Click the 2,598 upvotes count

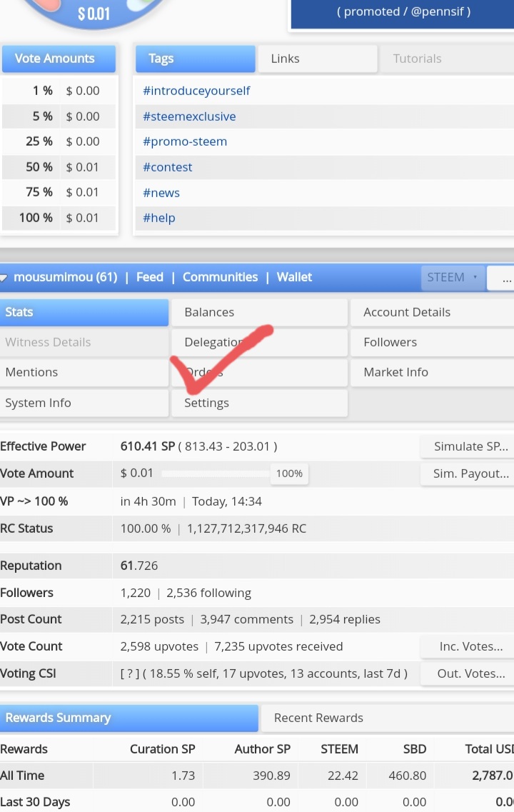tap(159, 646)
